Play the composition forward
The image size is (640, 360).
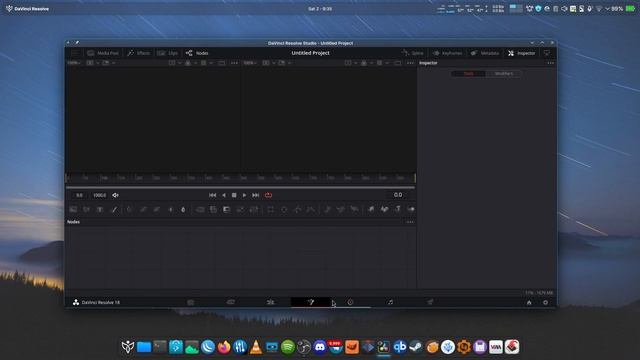[x=244, y=195]
